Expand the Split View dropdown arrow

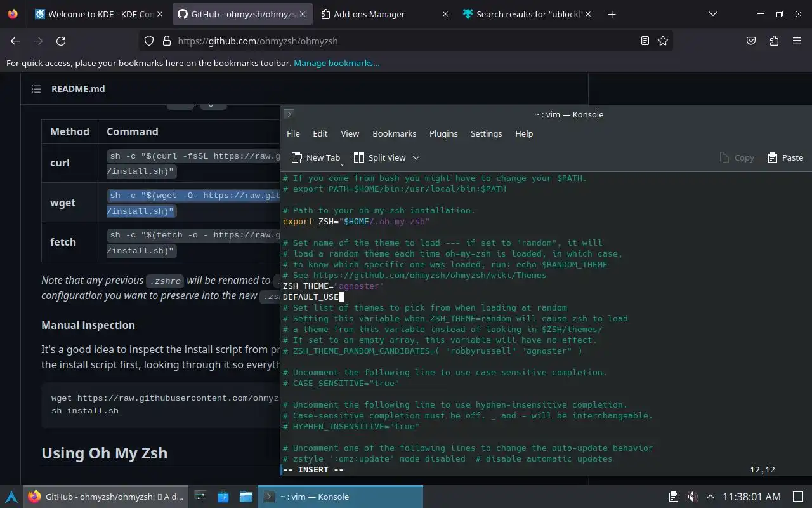click(416, 157)
